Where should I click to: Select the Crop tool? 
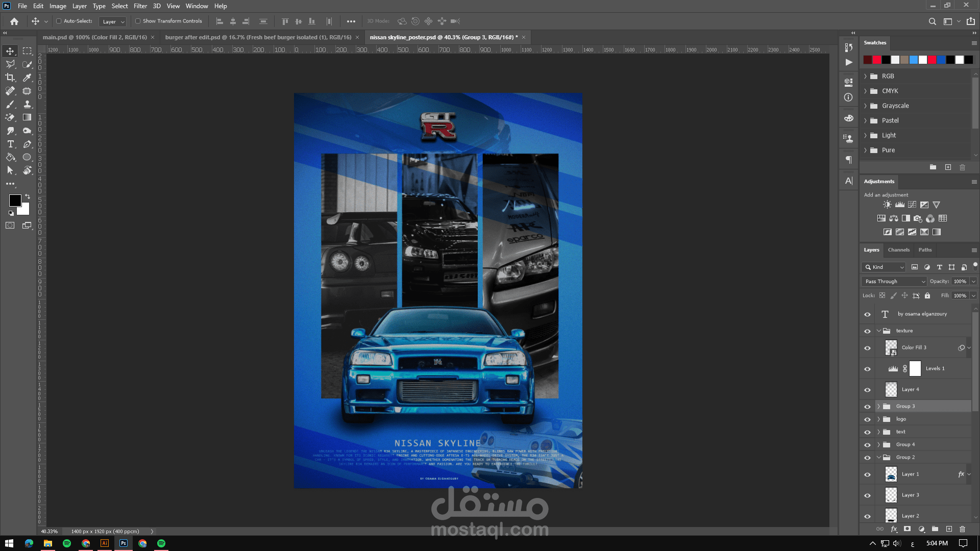pos(10,78)
